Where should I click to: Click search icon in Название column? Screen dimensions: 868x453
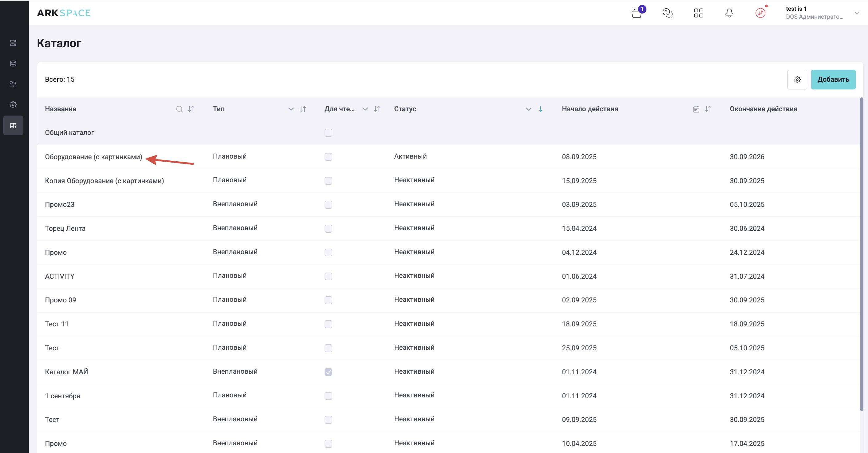tap(179, 109)
